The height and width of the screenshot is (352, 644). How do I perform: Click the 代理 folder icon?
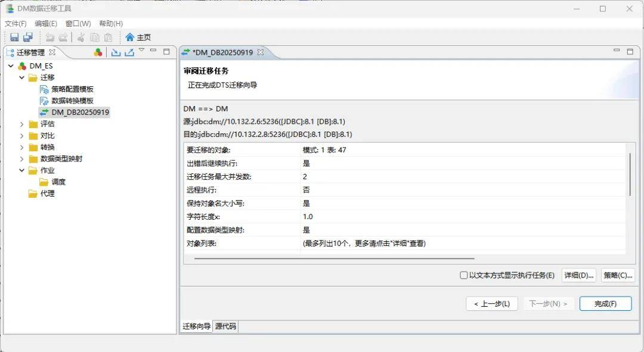tap(33, 193)
